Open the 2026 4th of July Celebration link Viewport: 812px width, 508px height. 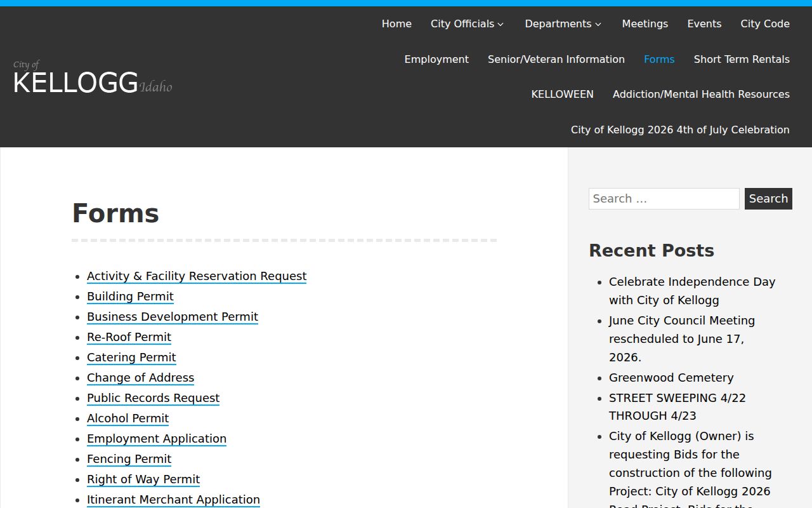click(680, 130)
